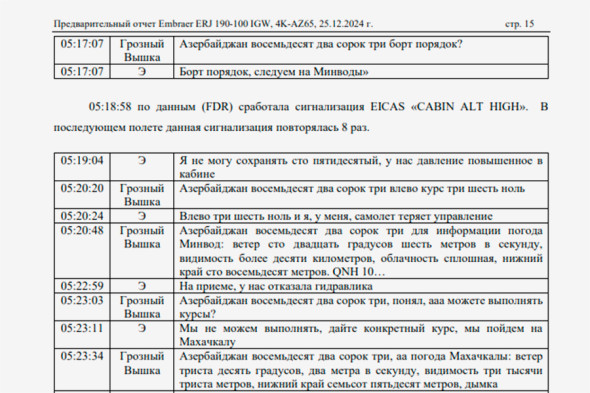Select the second '05:17:07' cell beside speaker 'Э'

pyautogui.click(x=82, y=72)
